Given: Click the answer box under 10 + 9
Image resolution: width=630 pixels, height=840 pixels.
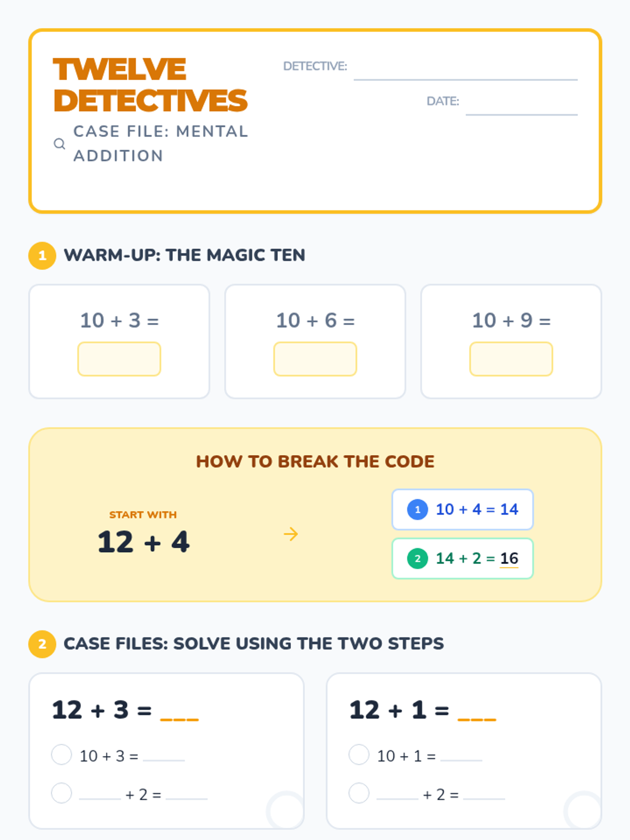Looking at the screenshot, I should tap(511, 359).
